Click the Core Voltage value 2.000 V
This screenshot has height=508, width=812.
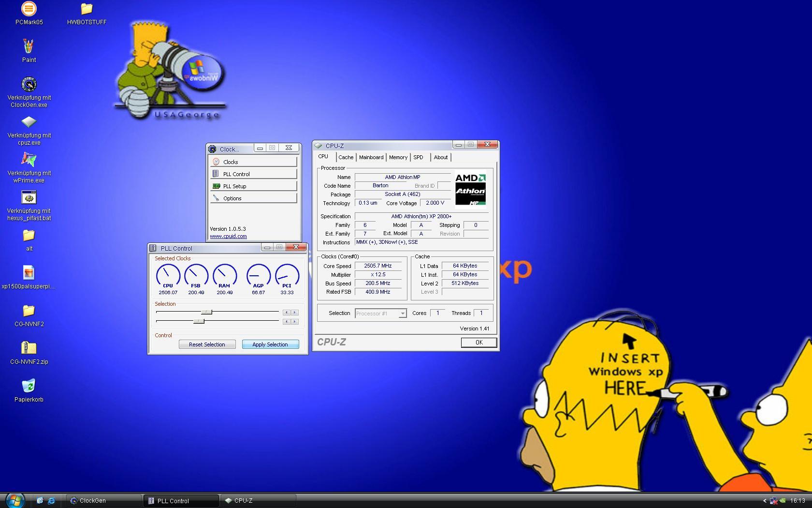coord(435,203)
